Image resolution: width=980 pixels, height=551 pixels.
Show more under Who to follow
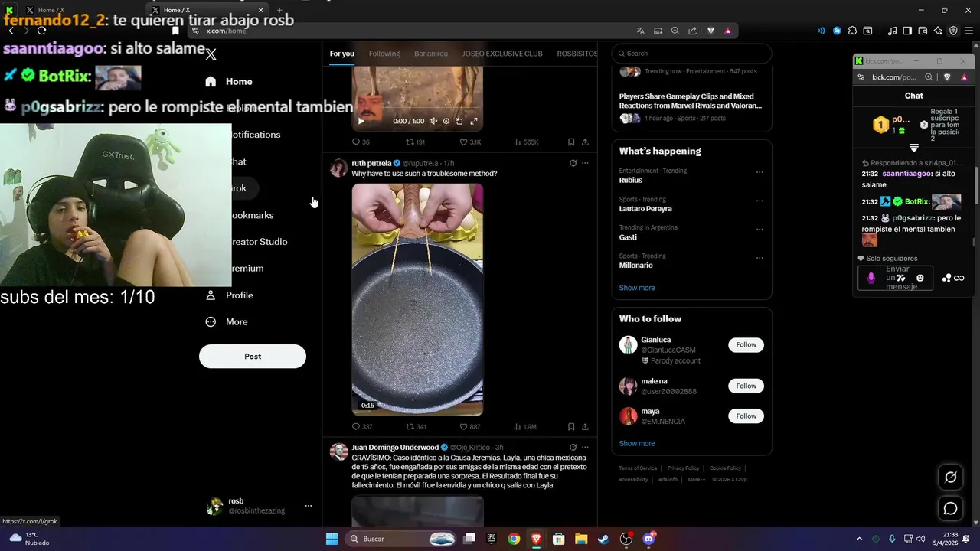click(x=637, y=444)
